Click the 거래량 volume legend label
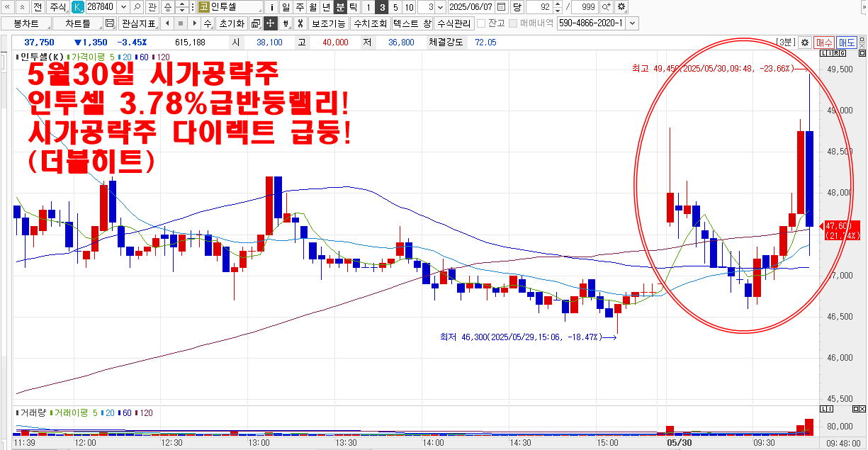The height and width of the screenshot is (450, 868). [31, 412]
